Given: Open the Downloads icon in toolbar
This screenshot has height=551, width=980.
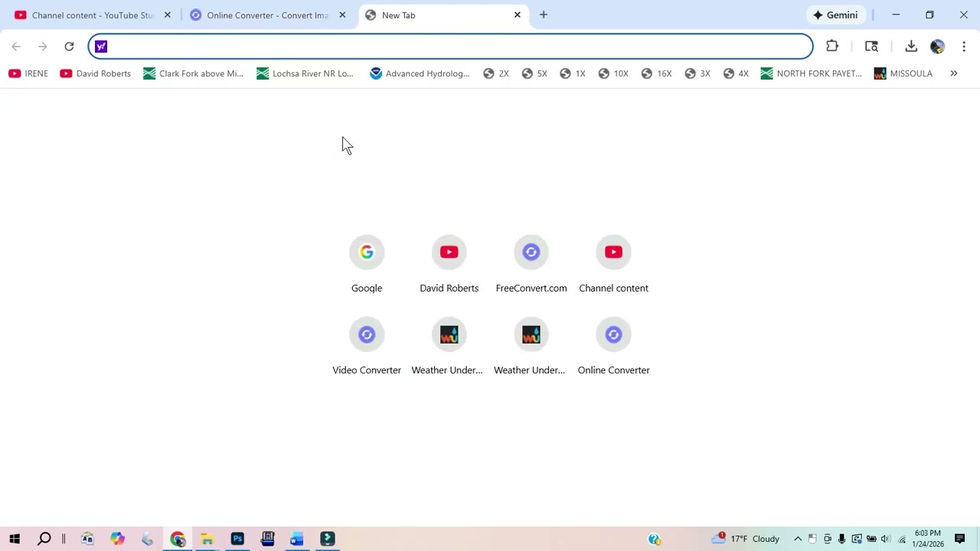Looking at the screenshot, I should 911,47.
